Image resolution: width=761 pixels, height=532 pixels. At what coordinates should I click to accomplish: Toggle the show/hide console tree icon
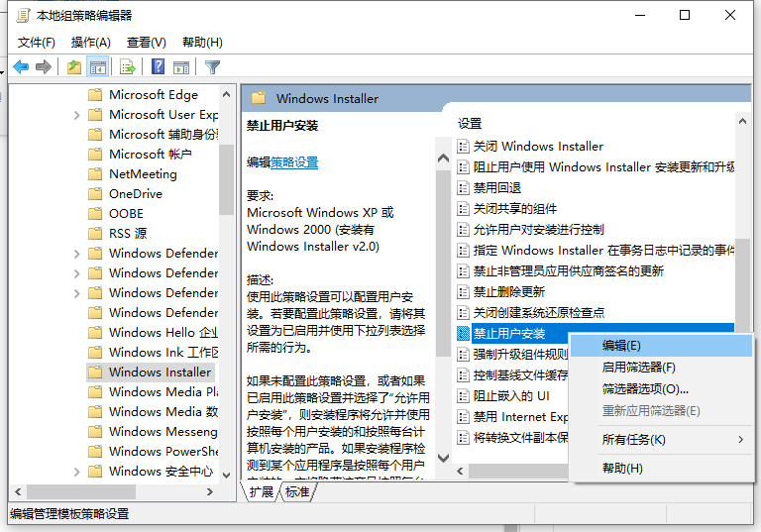click(x=98, y=67)
